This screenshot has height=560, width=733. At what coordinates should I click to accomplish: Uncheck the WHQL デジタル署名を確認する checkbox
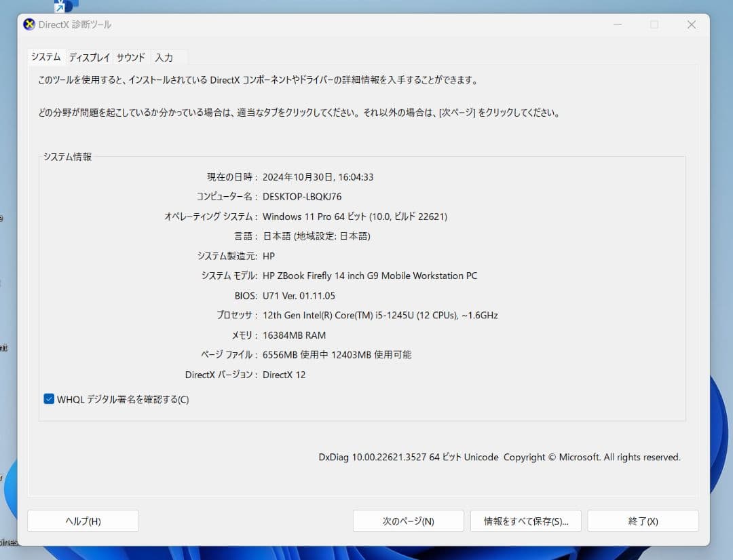coord(48,398)
